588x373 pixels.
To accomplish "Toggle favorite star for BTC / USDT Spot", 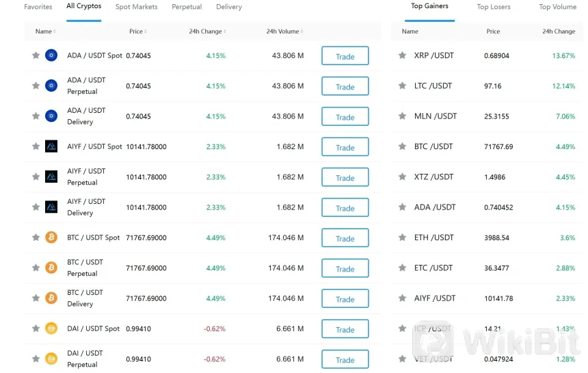I will click(x=36, y=237).
